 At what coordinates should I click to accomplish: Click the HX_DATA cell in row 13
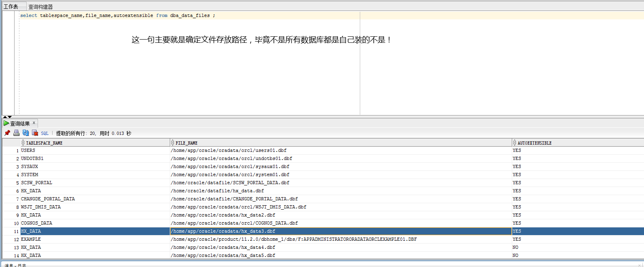tap(95, 247)
